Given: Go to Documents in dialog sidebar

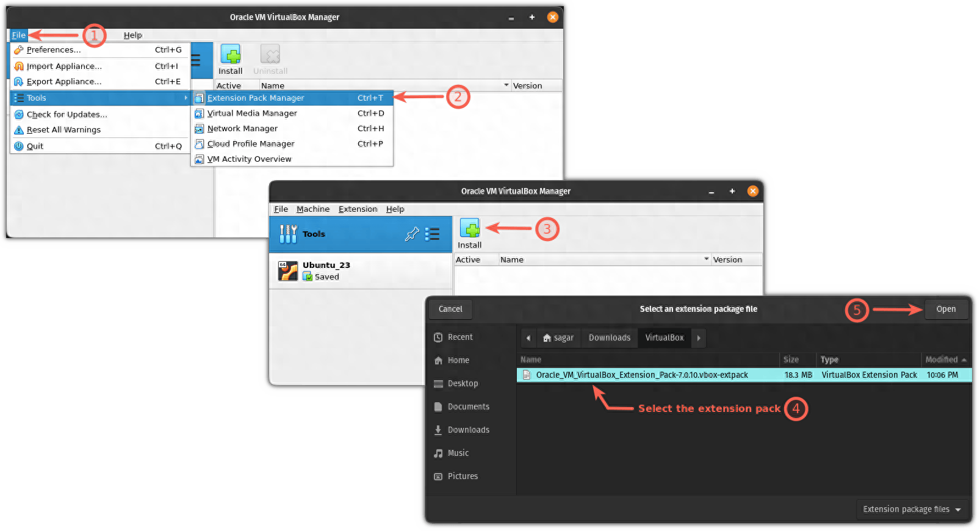Looking at the screenshot, I should (x=471, y=407).
